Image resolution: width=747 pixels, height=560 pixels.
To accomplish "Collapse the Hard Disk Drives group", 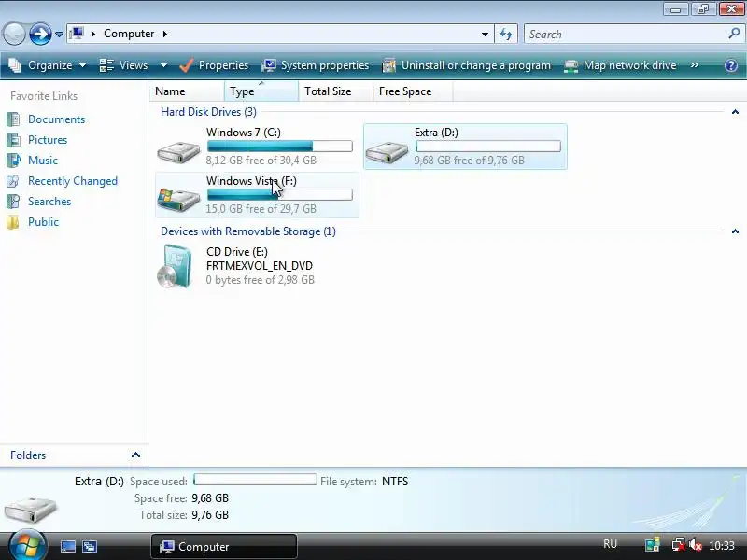I will tap(735, 112).
